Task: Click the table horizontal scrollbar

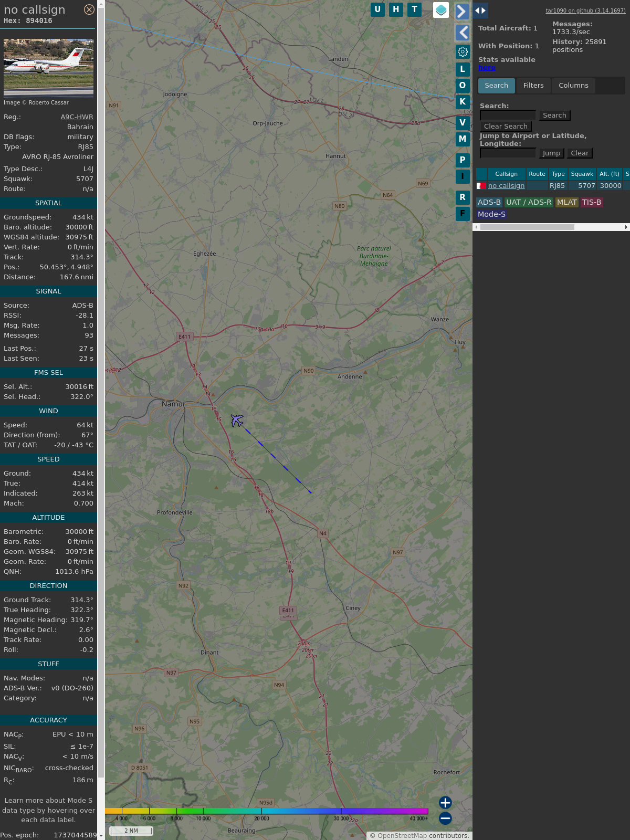Action: point(527,227)
